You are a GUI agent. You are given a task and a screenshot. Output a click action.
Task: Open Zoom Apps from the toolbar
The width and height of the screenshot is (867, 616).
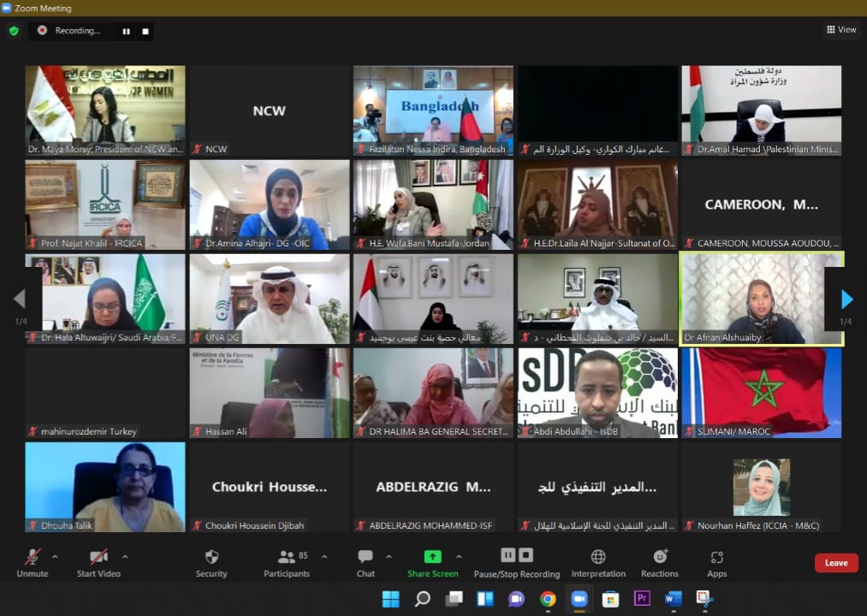tap(716, 560)
